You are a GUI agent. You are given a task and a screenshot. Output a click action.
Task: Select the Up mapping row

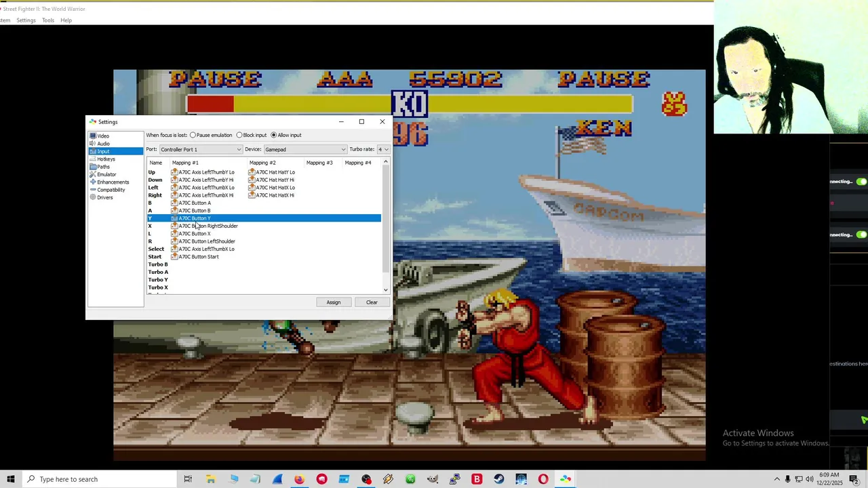[x=264, y=172]
